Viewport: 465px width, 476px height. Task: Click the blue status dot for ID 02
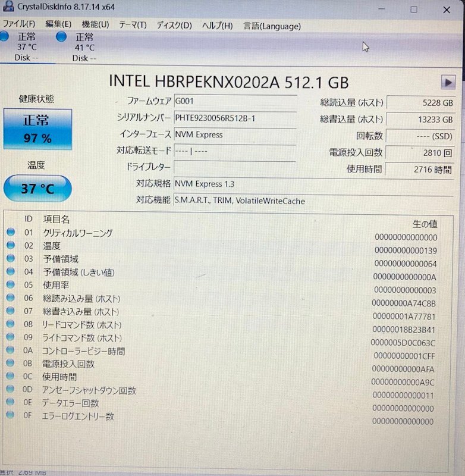(11, 245)
